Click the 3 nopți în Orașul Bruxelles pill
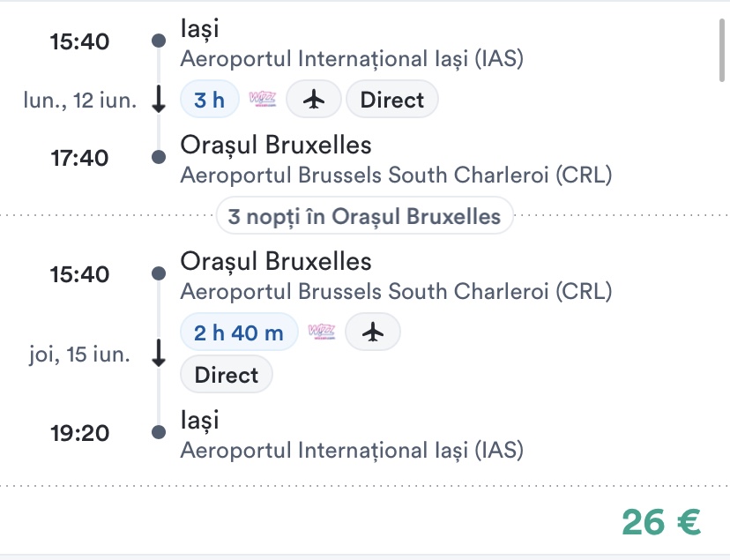730x560 pixels. tap(365, 216)
